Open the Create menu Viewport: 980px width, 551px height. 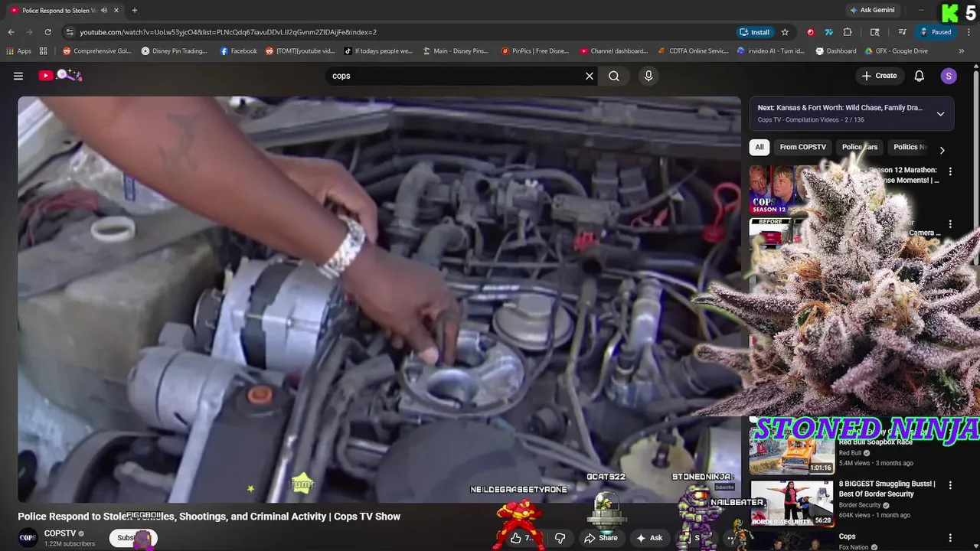[x=879, y=76]
